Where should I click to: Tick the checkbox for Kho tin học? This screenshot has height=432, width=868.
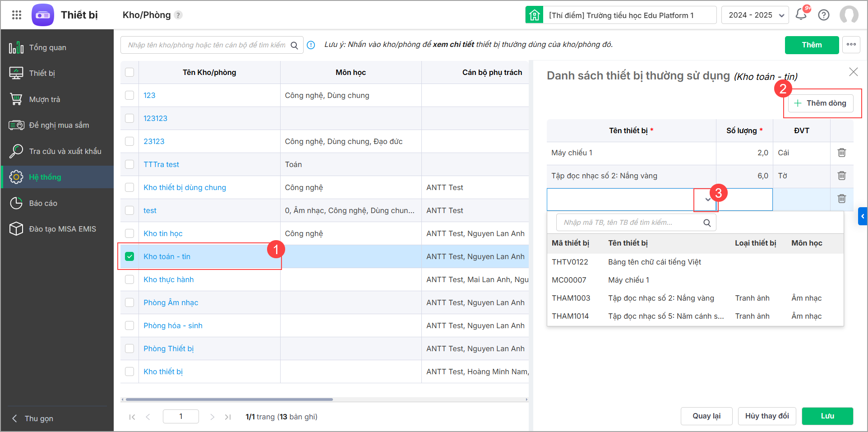pos(129,233)
